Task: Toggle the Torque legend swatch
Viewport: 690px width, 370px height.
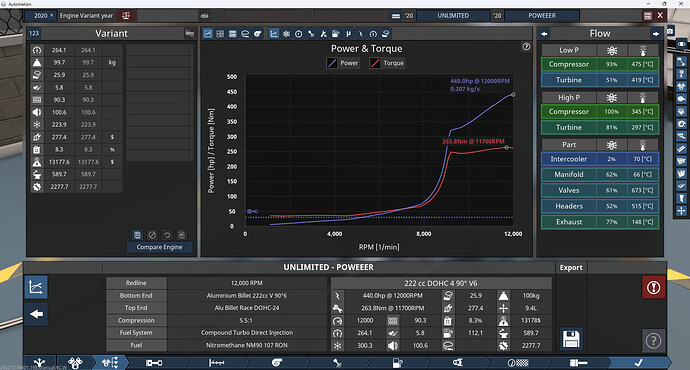Action: pos(375,63)
